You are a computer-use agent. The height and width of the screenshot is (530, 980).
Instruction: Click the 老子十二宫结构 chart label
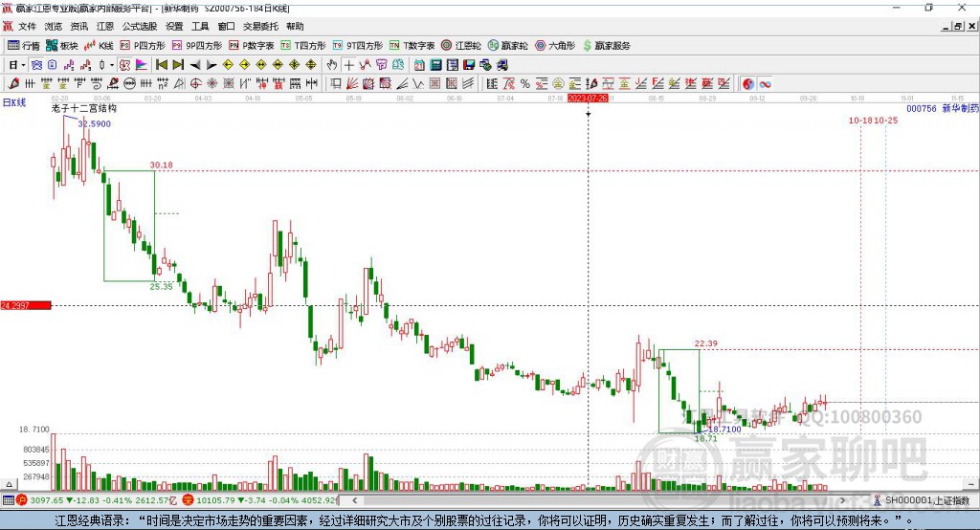click(84, 108)
